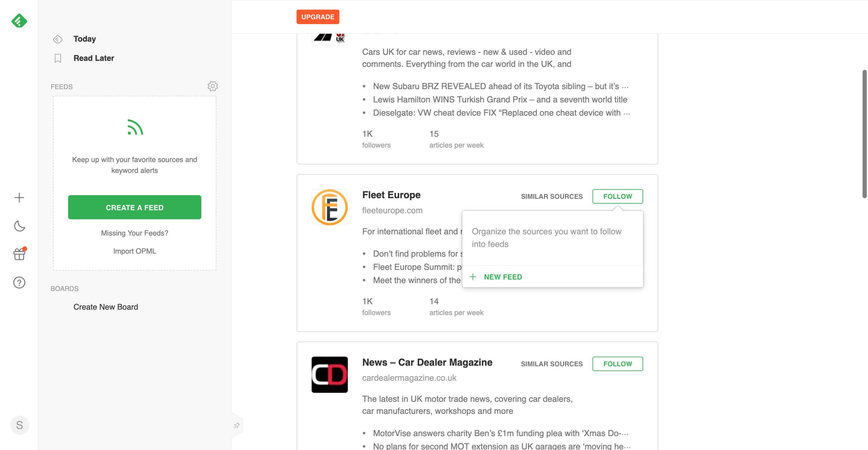Click the UPGRADE button at top
The height and width of the screenshot is (450, 868).
(317, 17)
